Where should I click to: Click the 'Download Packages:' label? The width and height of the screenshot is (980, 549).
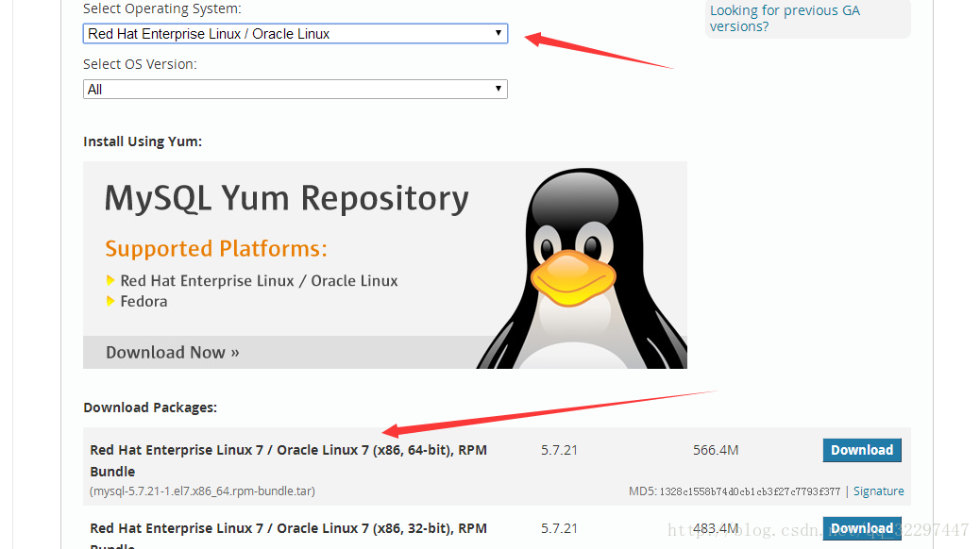150,408
